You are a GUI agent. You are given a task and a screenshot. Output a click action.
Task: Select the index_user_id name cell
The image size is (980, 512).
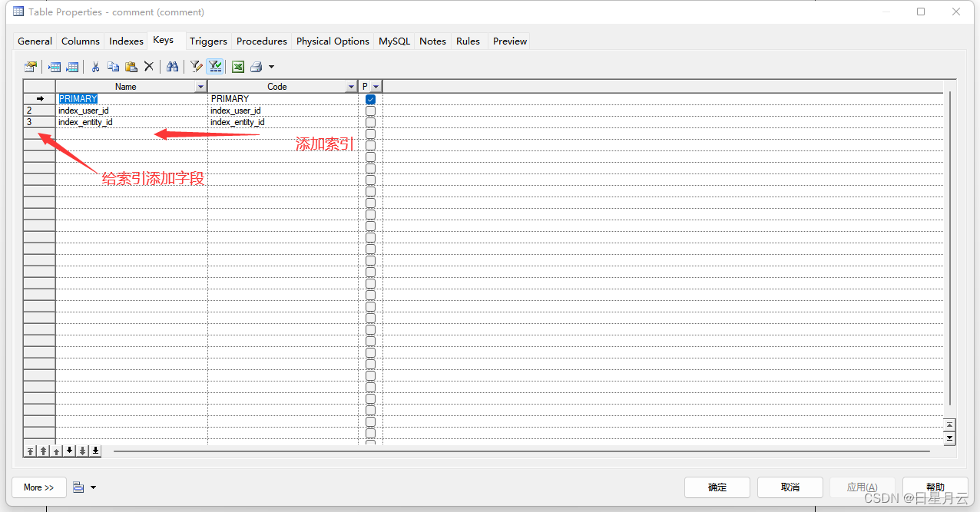pyautogui.click(x=131, y=111)
